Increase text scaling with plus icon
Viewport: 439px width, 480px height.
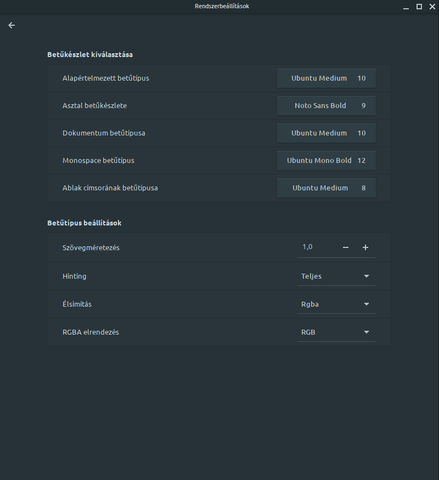365,247
